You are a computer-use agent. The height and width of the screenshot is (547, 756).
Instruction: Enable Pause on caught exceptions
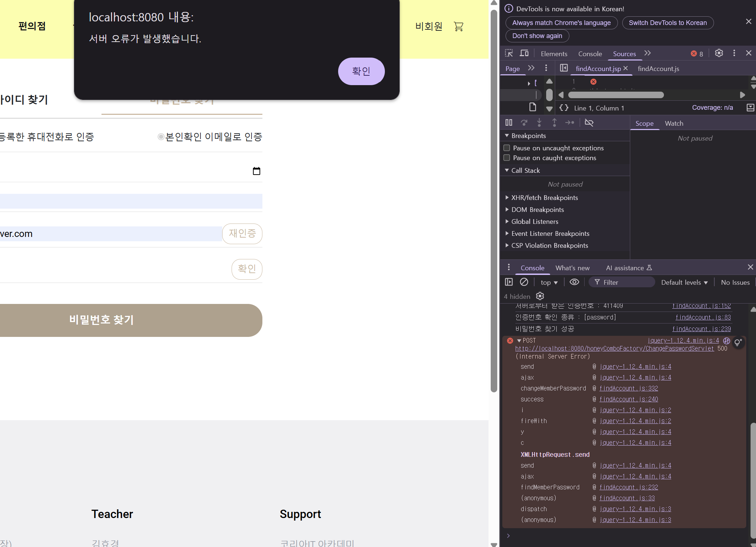tap(507, 158)
